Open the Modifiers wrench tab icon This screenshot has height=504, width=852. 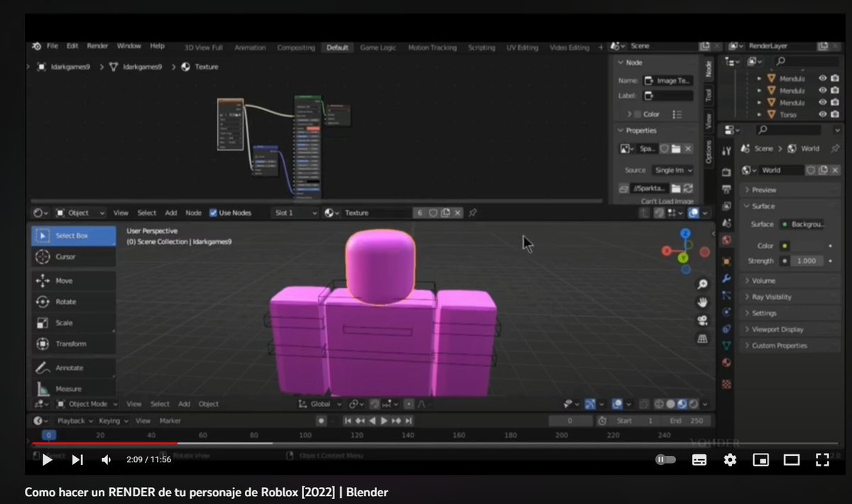[726, 278]
